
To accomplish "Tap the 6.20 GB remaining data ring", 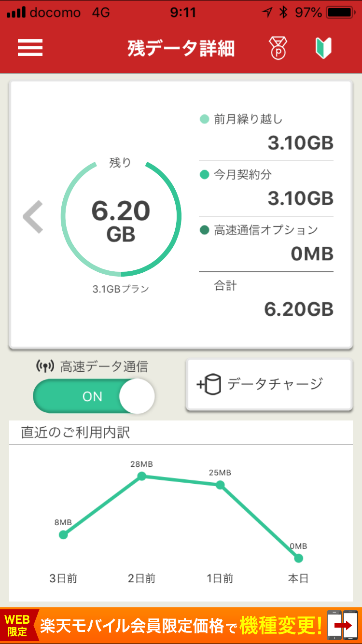I will (121, 218).
